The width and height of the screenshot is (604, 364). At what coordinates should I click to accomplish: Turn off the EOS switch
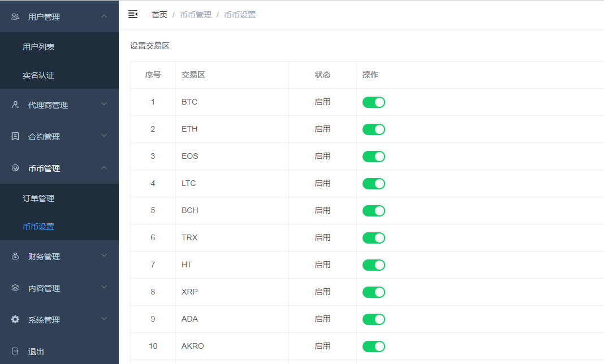click(x=374, y=157)
